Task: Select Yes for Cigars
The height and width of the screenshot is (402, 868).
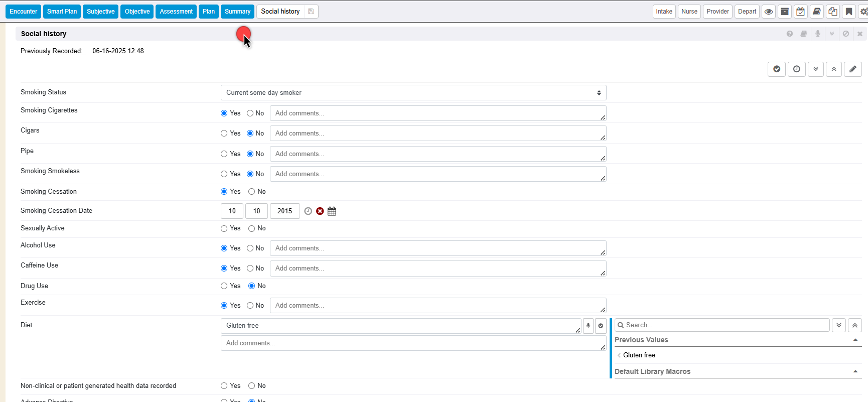Action: coord(224,133)
